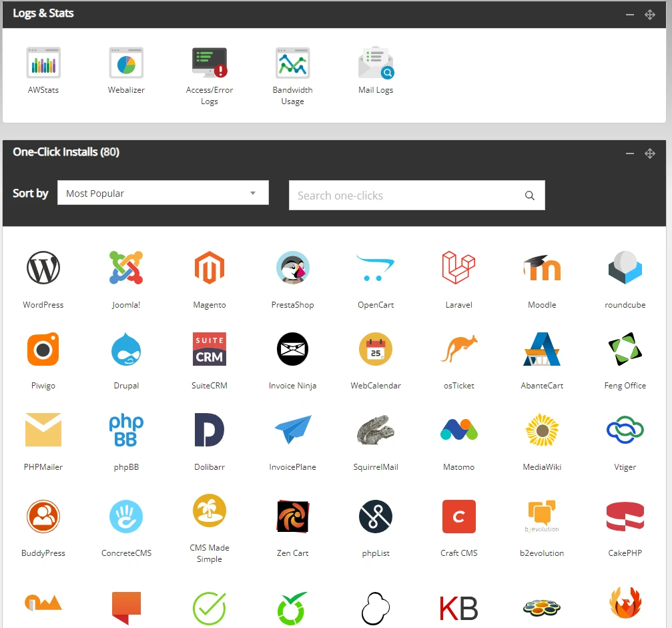The width and height of the screenshot is (672, 628).
Task: Open the Laravel installer
Action: coord(458,268)
